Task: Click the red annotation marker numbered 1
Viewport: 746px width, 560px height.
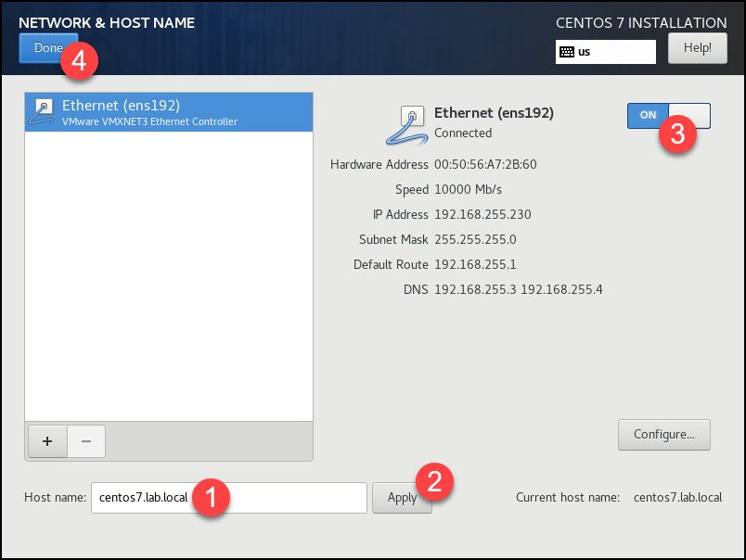Action: pos(210,497)
